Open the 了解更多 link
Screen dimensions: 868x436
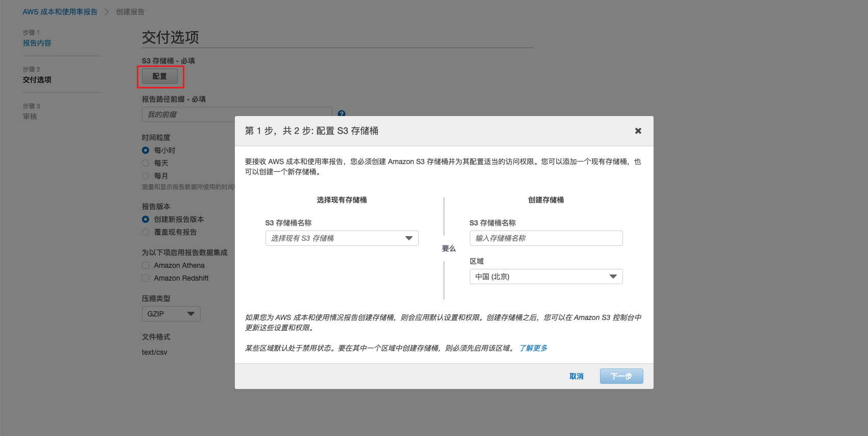pos(533,348)
